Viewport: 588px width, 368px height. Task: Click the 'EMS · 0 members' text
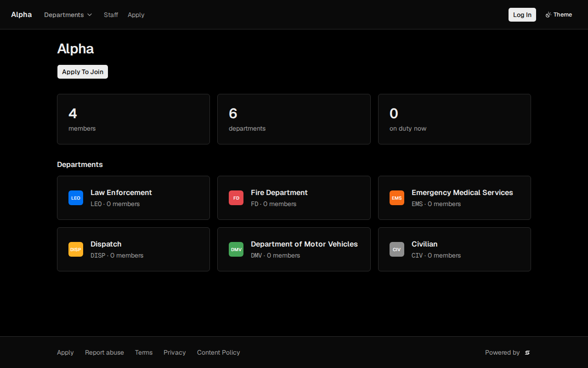coord(436,204)
